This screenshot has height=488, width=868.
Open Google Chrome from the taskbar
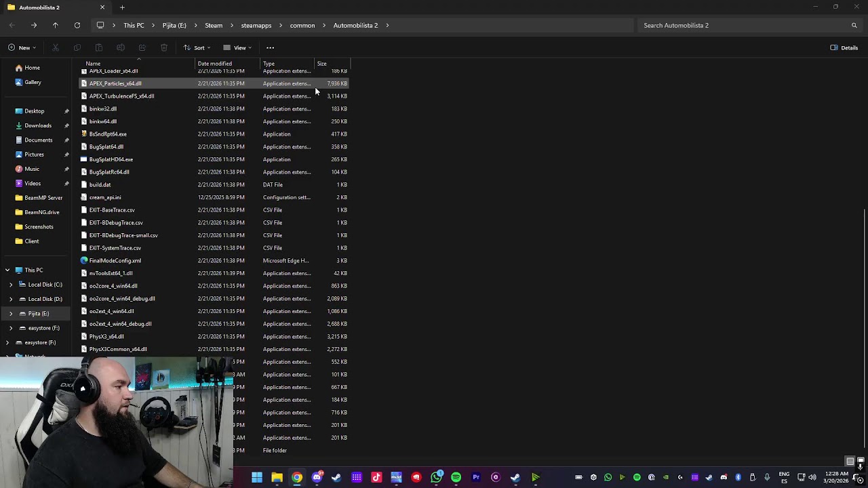pyautogui.click(x=297, y=477)
